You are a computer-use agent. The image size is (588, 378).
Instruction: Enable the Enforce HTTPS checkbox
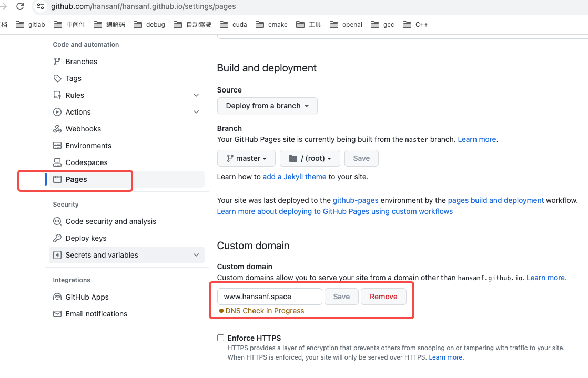(x=220, y=338)
